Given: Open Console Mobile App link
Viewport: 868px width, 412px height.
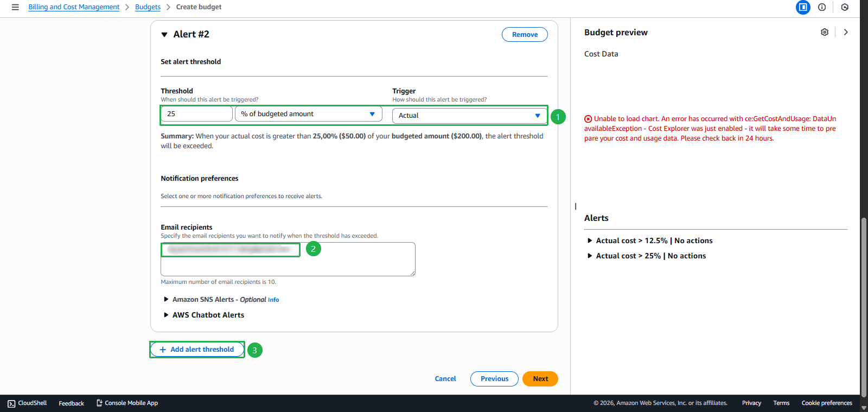Looking at the screenshot, I should (127, 403).
